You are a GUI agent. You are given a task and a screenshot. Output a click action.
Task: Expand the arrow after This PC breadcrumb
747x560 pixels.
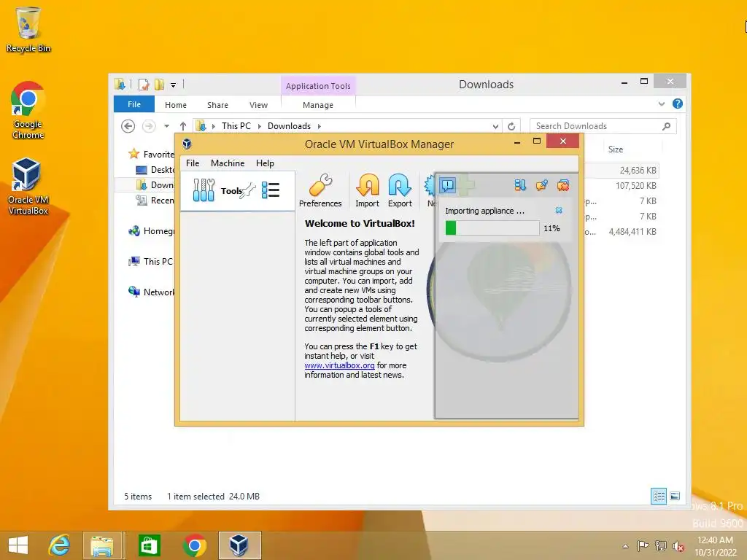(259, 126)
